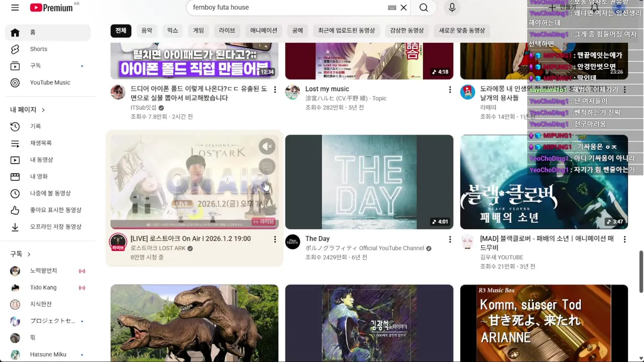This screenshot has height=362, width=644.
Task: Select the 음악 filter chip
Action: click(x=147, y=31)
